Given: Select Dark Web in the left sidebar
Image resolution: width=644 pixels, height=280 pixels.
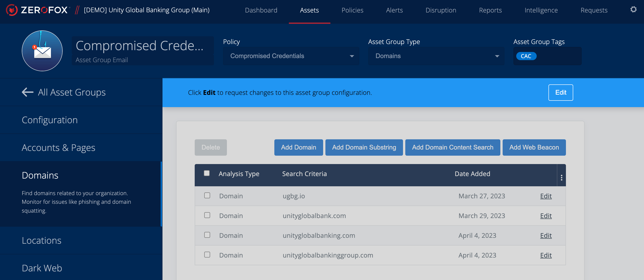Looking at the screenshot, I should (42, 268).
